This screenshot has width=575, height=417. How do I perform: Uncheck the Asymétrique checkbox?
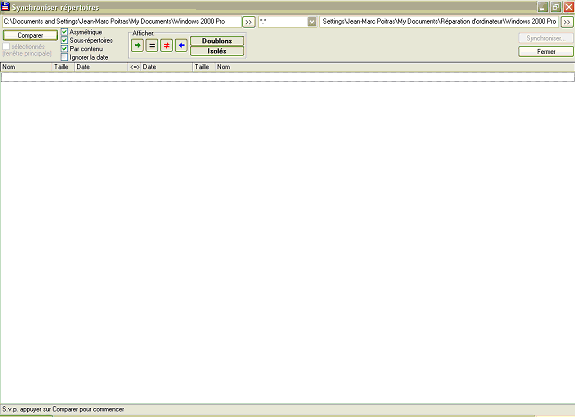[x=64, y=32]
